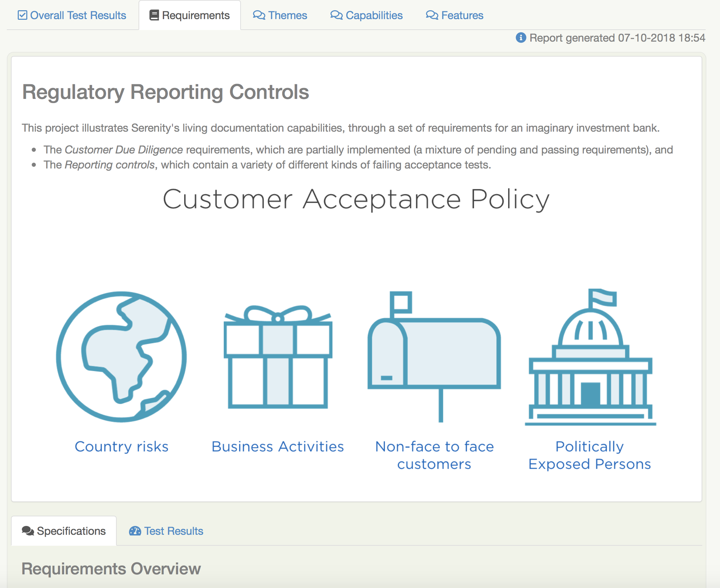Click the dashboard gauge icon for Test Results
The width and height of the screenshot is (720, 588).
(x=135, y=531)
